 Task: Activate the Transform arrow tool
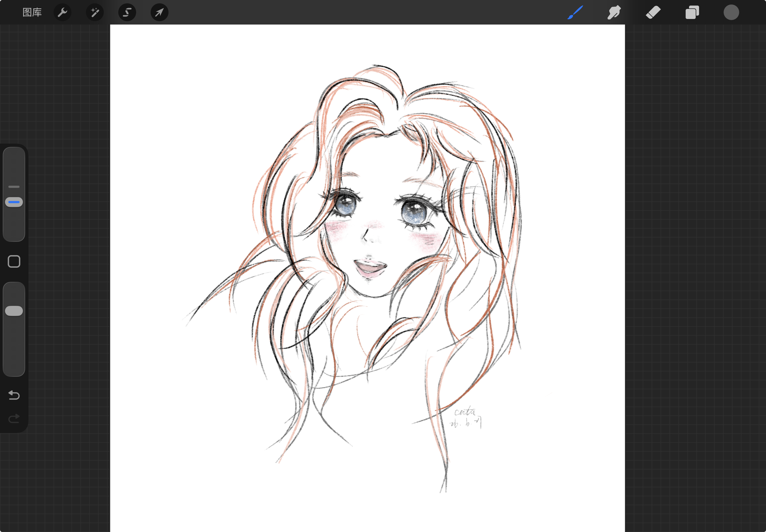(159, 12)
